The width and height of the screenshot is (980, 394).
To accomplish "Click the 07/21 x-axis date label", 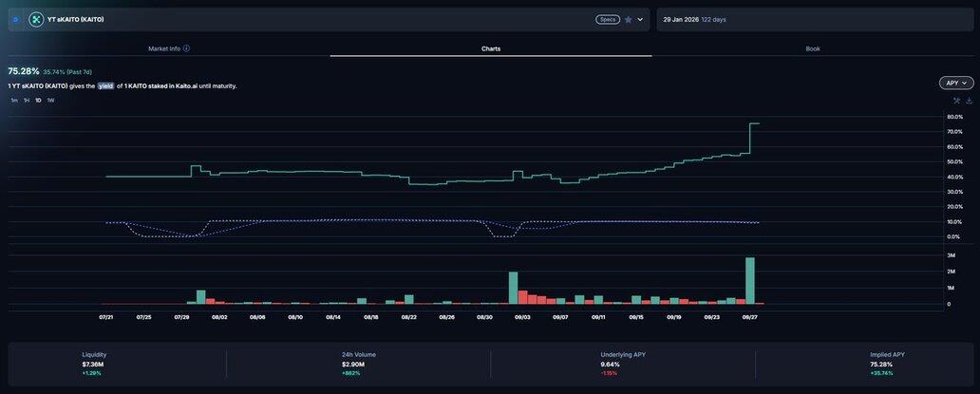I will coord(105,316).
